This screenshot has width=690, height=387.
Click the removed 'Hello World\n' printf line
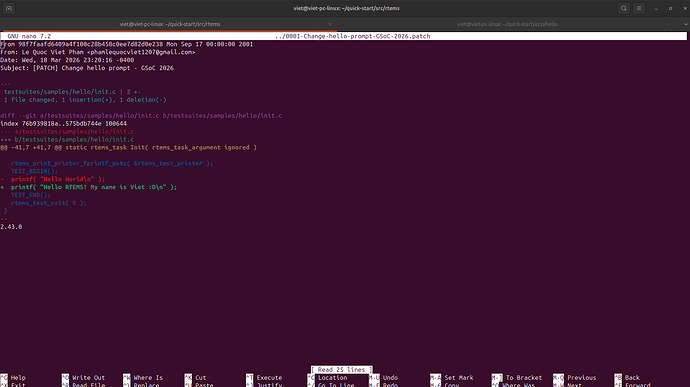pyautogui.click(x=53, y=179)
